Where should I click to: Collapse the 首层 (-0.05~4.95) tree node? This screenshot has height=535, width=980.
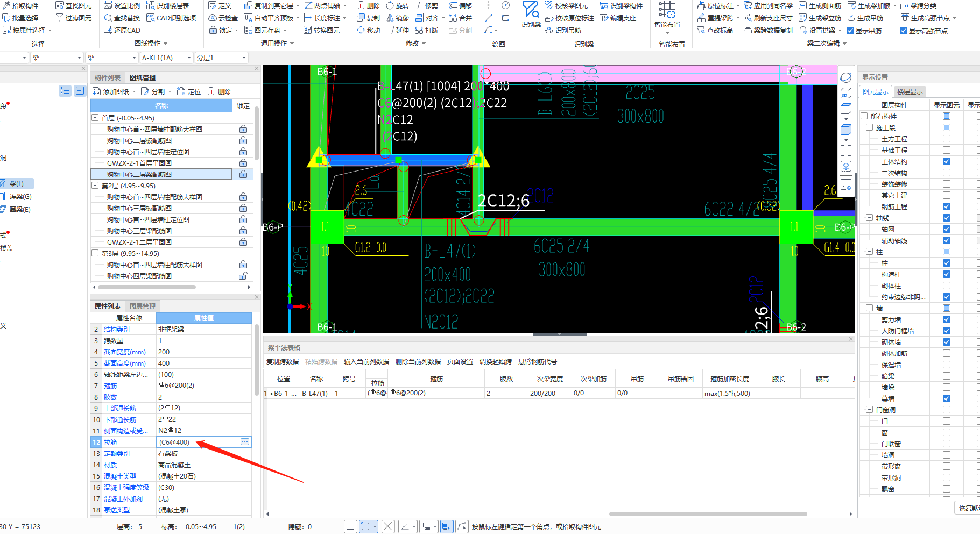click(x=95, y=118)
